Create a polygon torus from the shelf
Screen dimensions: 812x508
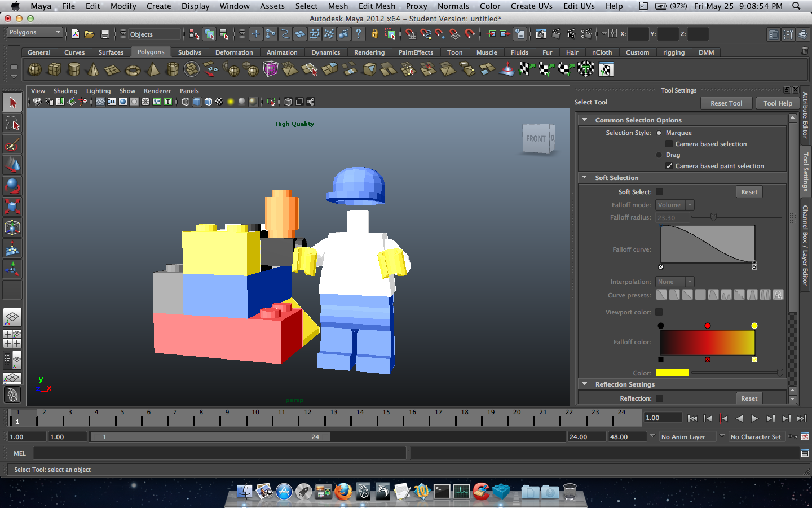pos(133,70)
